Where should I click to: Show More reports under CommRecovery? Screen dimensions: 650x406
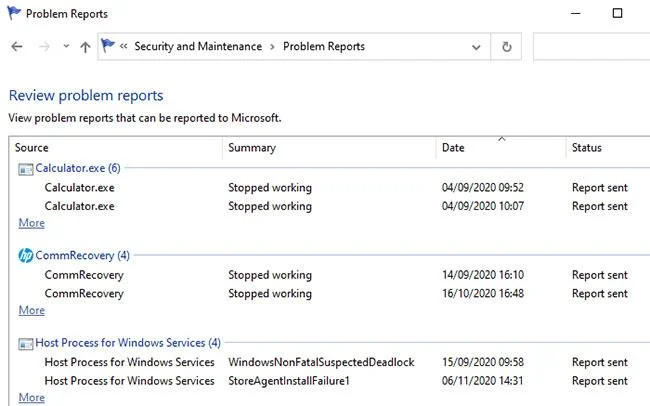tap(32, 311)
